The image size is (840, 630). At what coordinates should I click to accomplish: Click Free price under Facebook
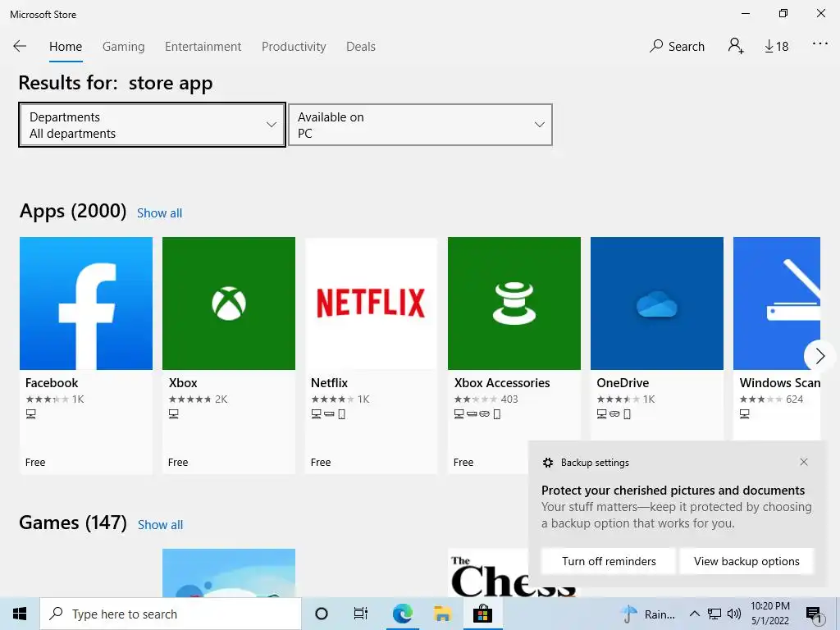tap(34, 463)
